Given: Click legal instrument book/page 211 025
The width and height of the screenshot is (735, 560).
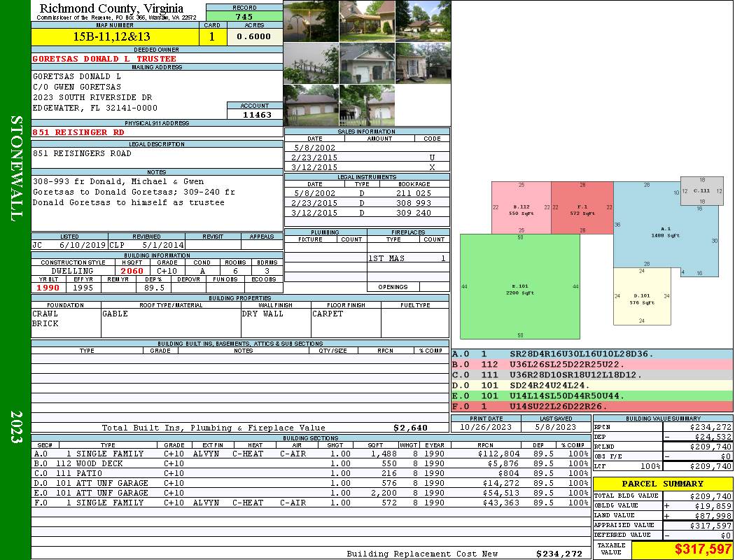Looking at the screenshot, I should click(x=414, y=193).
